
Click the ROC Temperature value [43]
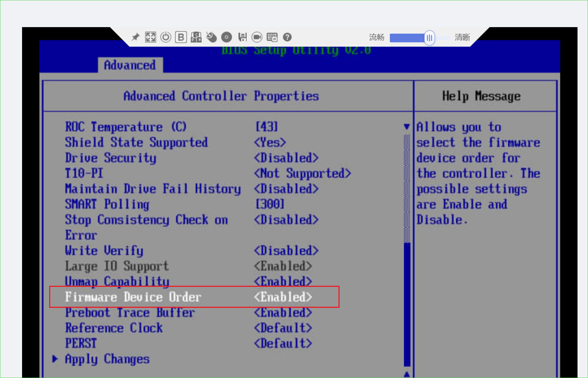[x=267, y=127]
